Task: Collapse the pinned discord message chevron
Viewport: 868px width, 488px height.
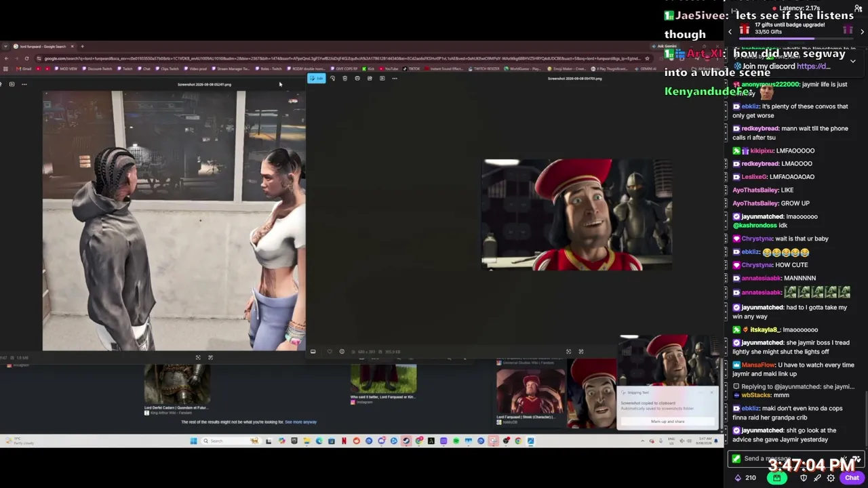Action: [852, 60]
